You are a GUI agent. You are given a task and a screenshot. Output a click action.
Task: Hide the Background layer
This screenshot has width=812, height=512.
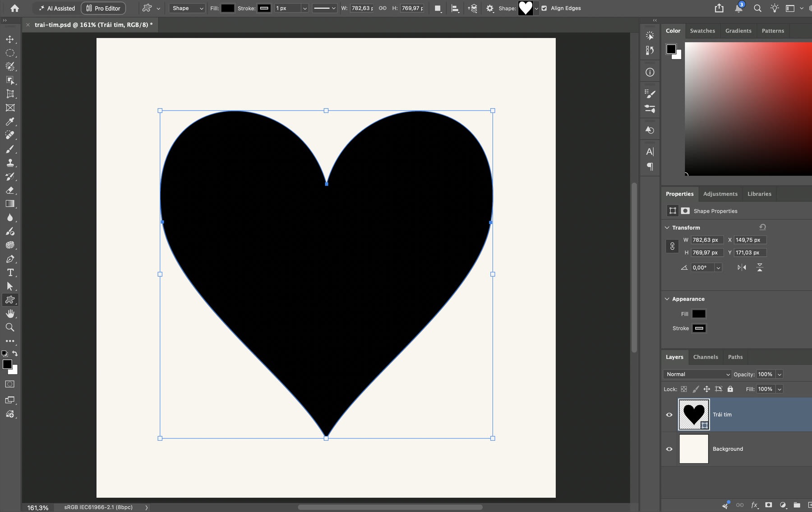(x=669, y=449)
